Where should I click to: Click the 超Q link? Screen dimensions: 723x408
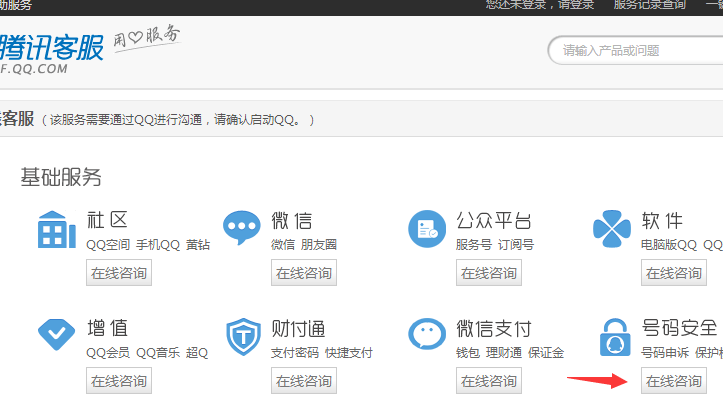pos(197,353)
